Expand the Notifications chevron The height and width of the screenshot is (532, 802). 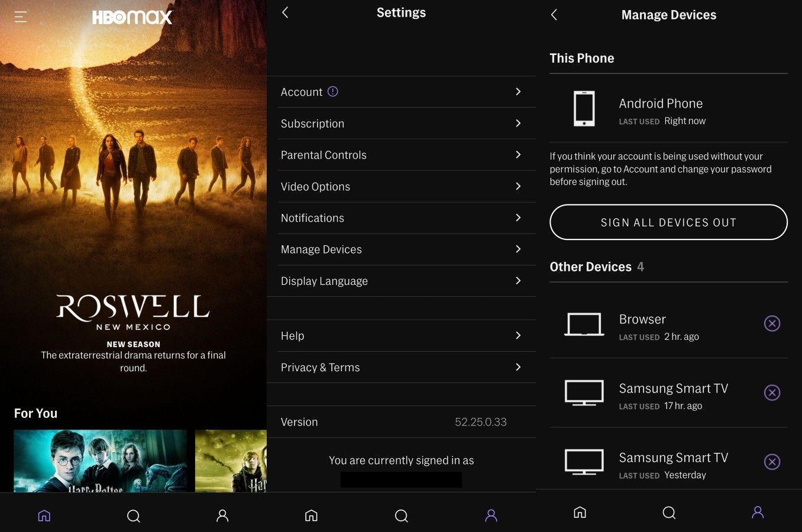click(518, 218)
